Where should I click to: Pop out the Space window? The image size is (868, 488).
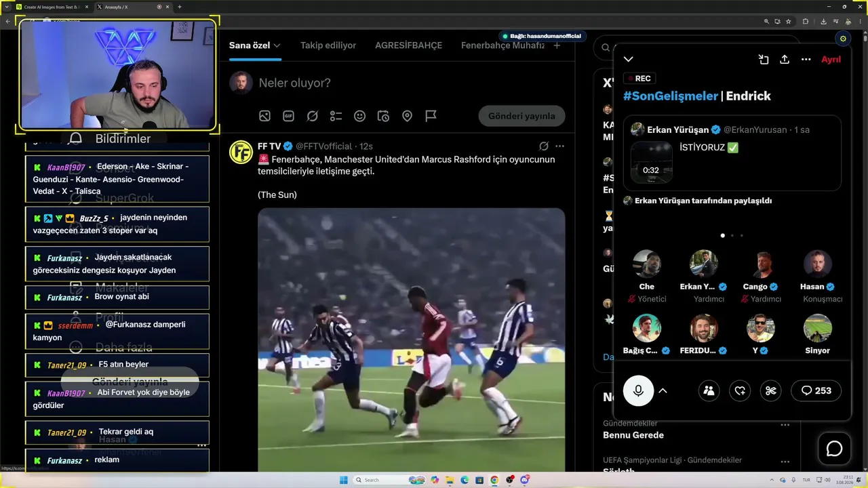(x=764, y=60)
